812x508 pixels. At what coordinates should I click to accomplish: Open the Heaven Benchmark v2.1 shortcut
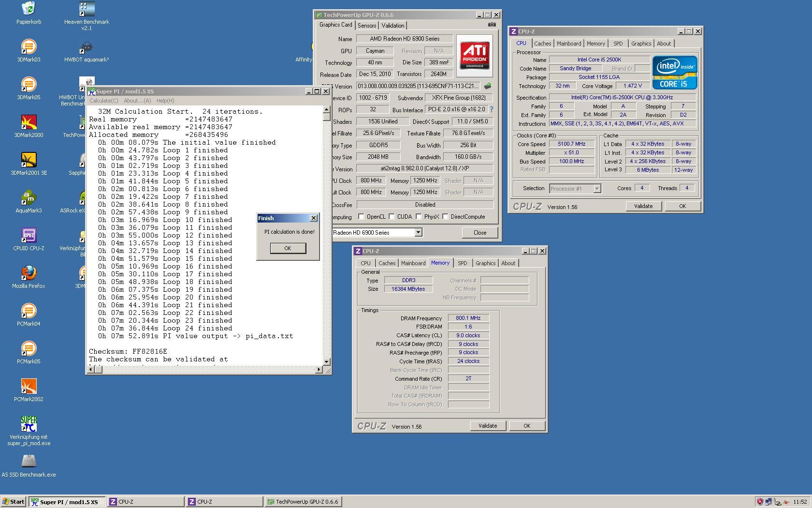[87, 8]
